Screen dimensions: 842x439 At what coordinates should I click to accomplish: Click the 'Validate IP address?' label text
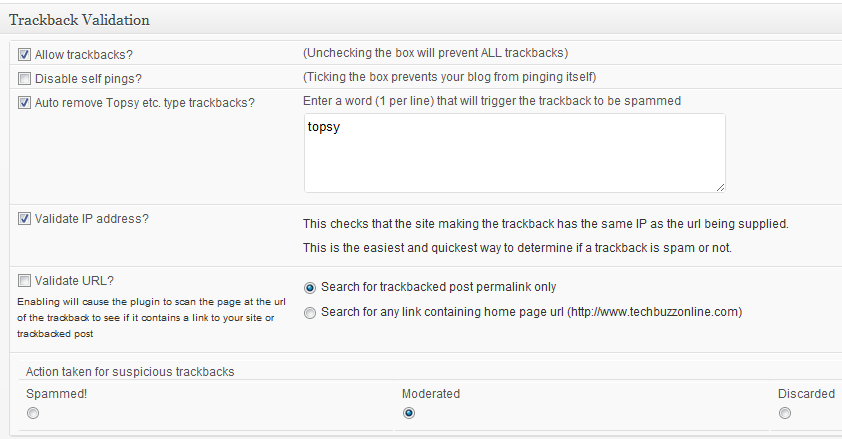pos(91,218)
